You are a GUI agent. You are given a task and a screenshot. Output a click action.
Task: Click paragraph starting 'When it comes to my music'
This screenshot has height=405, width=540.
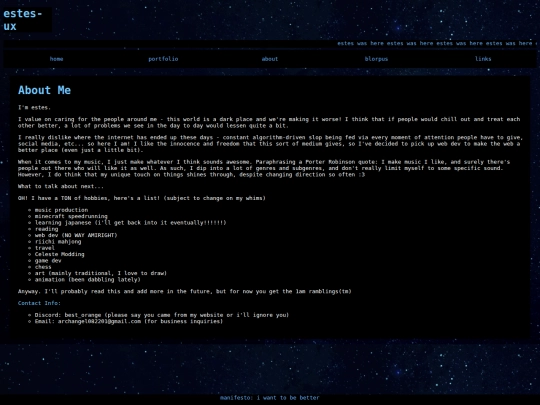264,168
